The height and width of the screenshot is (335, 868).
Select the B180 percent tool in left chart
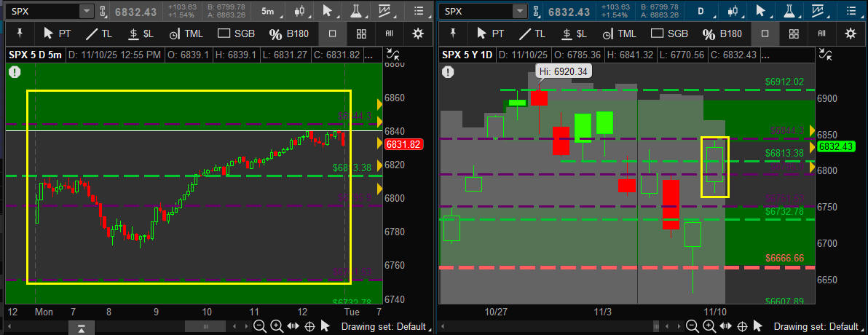pyautogui.click(x=288, y=33)
